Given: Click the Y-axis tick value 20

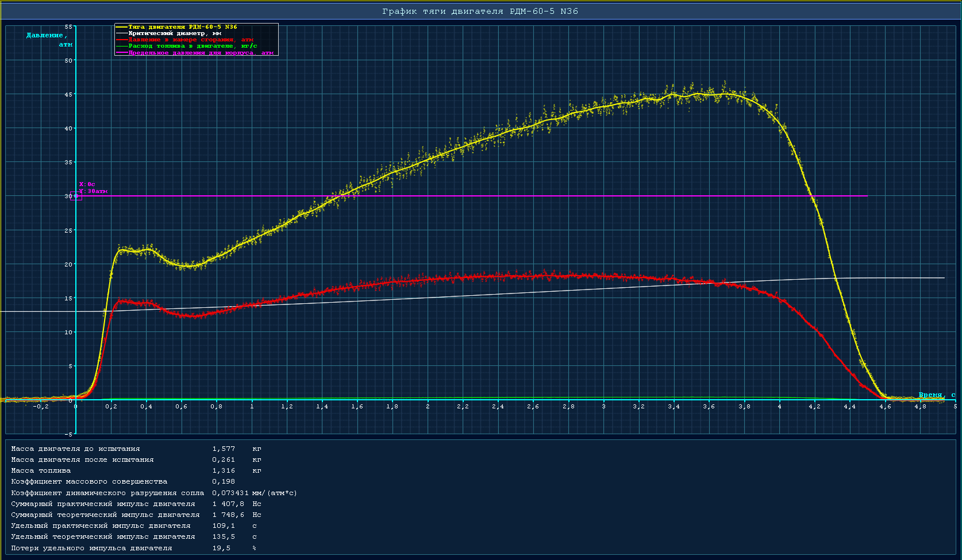Looking at the screenshot, I should tap(69, 264).
